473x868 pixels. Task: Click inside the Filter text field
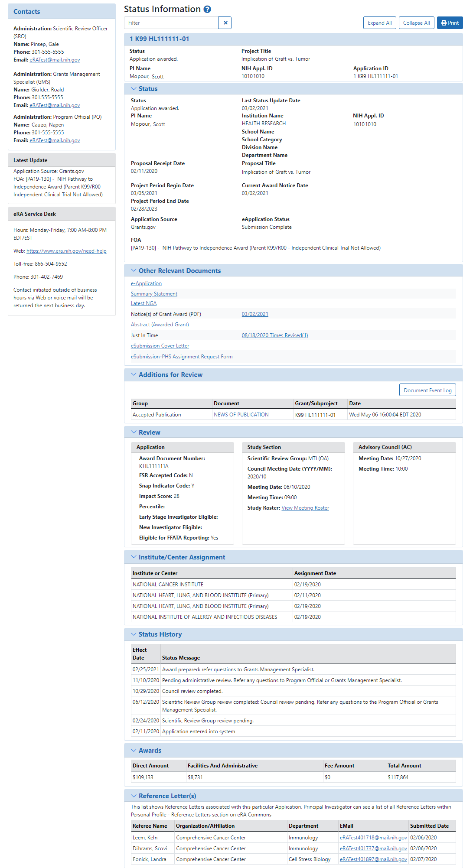click(x=171, y=23)
